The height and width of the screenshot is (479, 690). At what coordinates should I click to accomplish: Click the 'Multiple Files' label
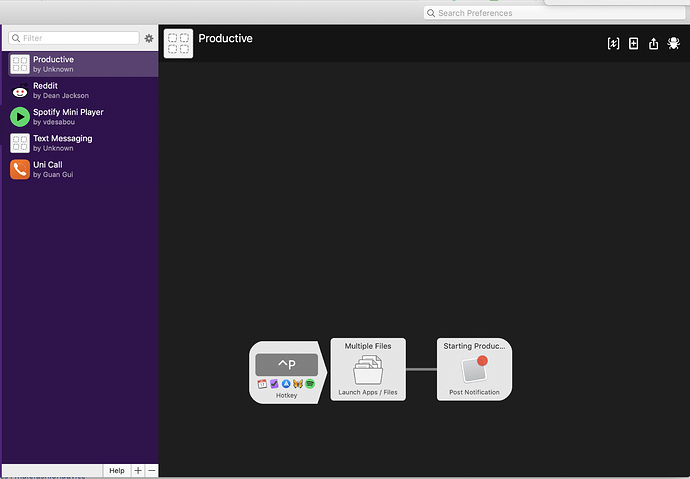click(x=368, y=346)
